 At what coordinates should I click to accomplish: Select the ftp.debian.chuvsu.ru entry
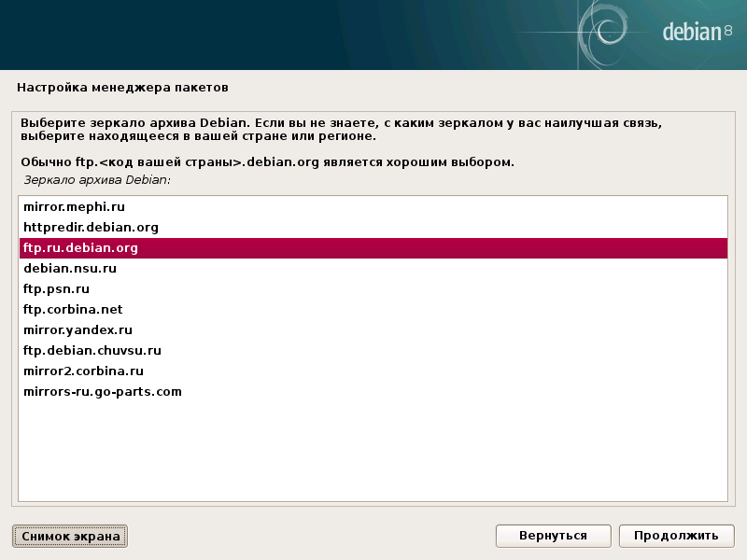(91, 350)
